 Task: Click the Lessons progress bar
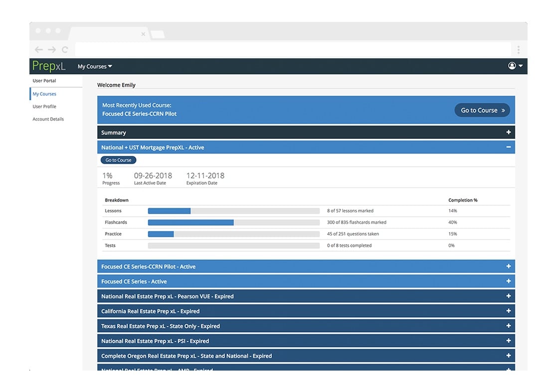233,211
